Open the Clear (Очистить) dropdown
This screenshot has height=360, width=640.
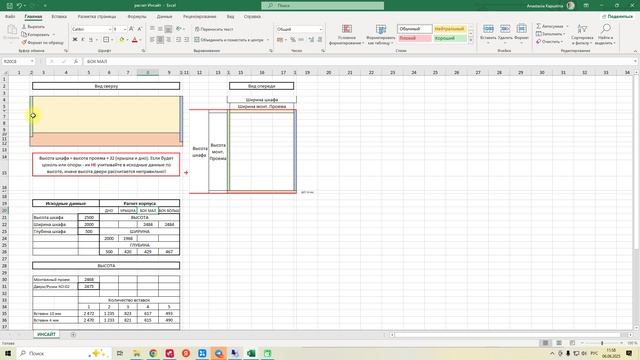[x=562, y=42]
